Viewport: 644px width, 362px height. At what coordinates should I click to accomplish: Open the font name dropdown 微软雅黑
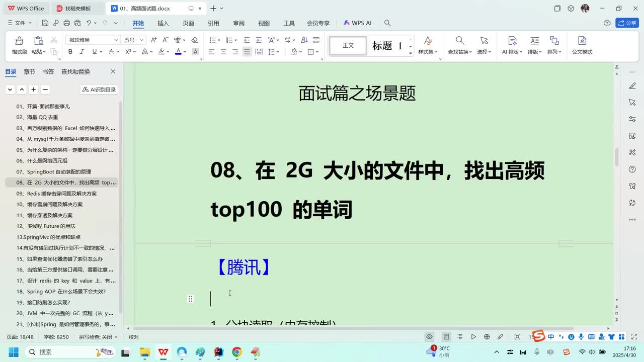(116, 40)
